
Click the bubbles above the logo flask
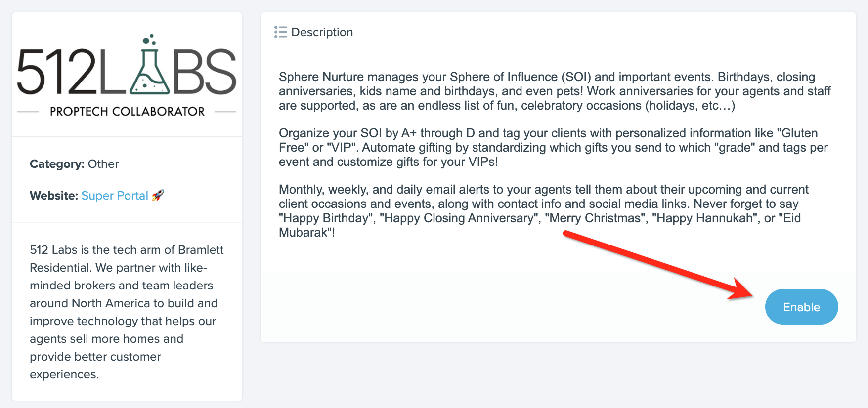pyautogui.click(x=149, y=40)
